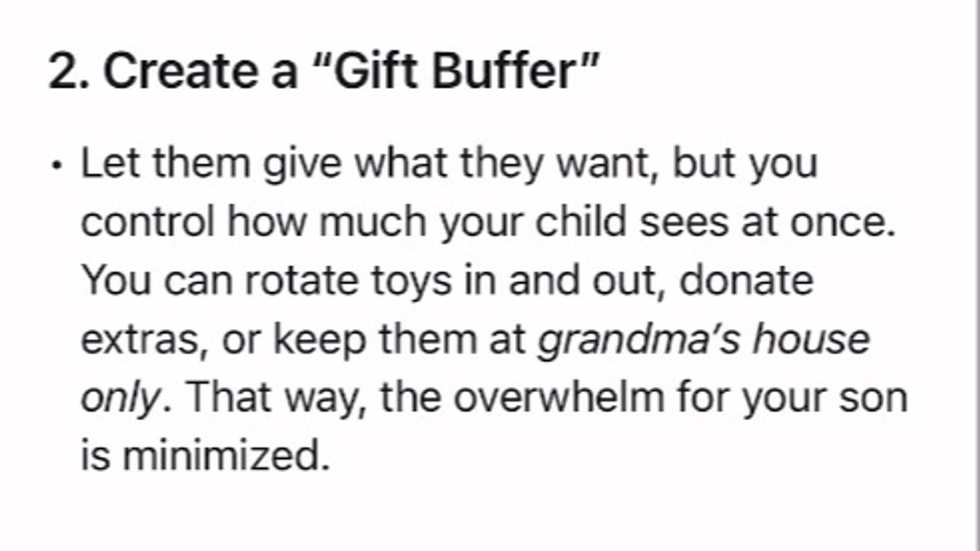Screen dimensions: 980x551
Task: Click the word 'minimized' on last line
Action: 220,456
